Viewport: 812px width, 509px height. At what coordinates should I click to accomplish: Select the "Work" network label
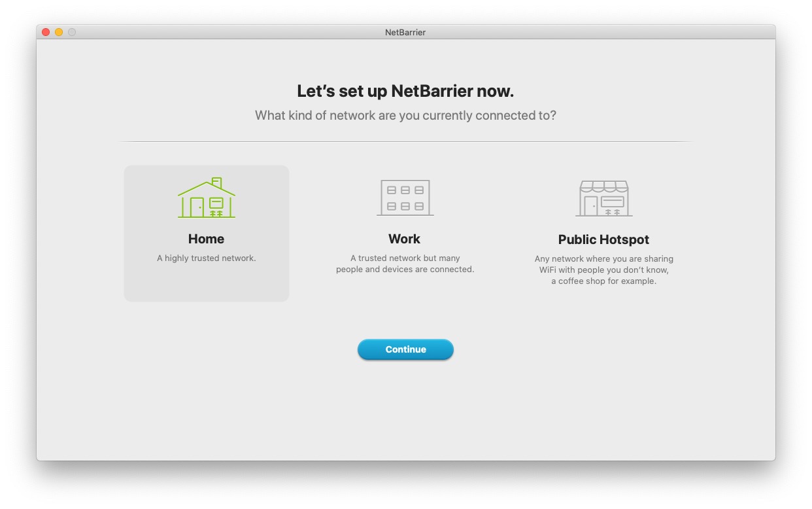pos(405,239)
